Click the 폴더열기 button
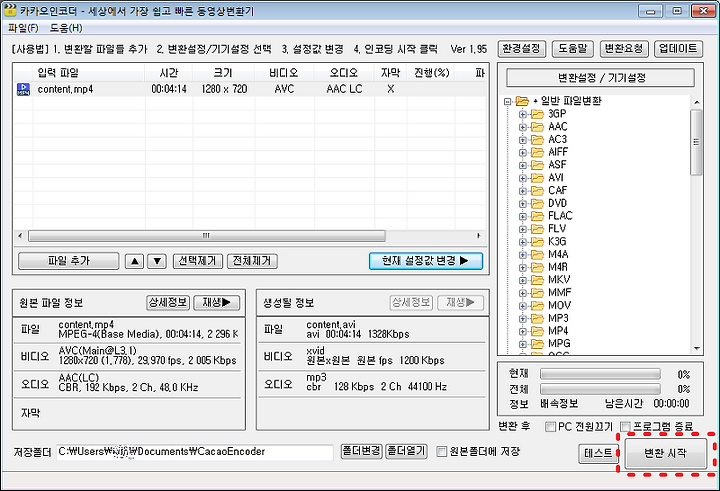 point(406,451)
